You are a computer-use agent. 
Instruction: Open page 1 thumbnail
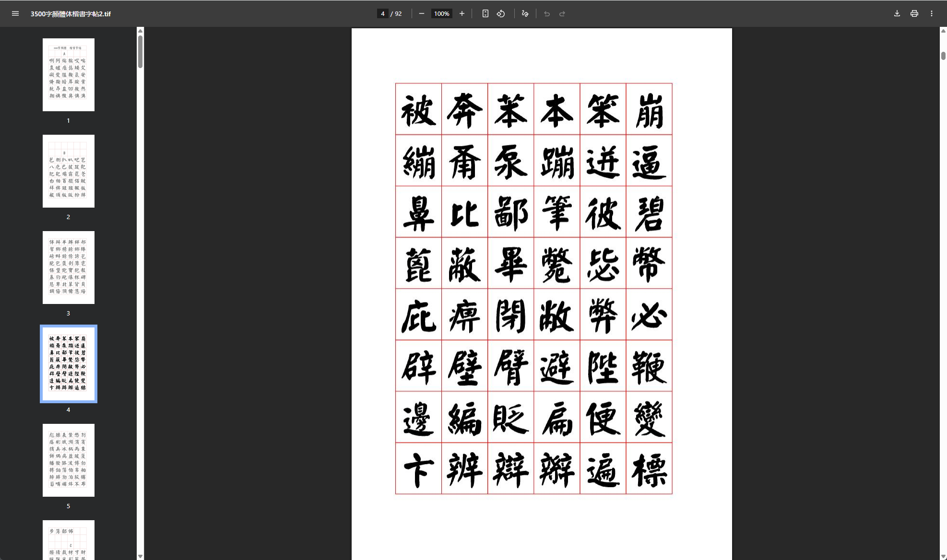point(68,75)
